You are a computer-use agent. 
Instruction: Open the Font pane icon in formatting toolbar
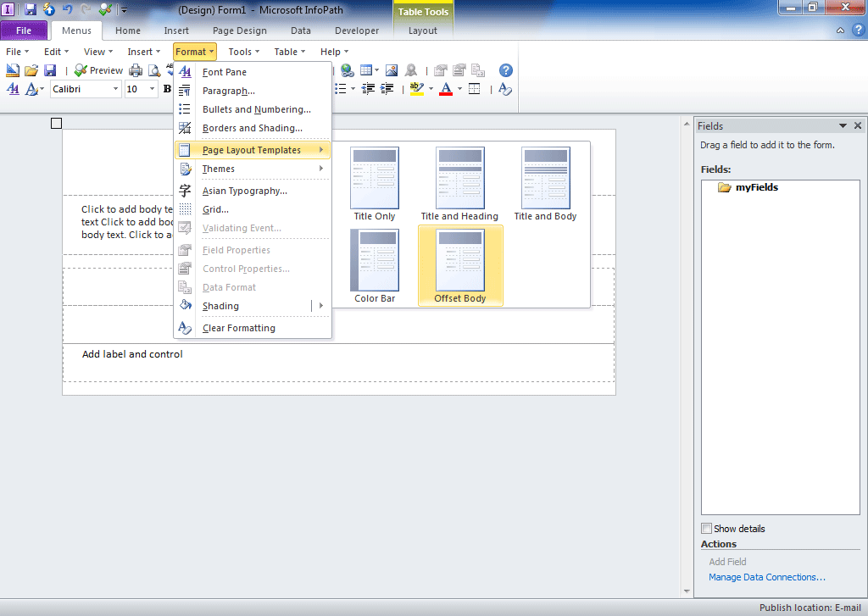(13, 89)
